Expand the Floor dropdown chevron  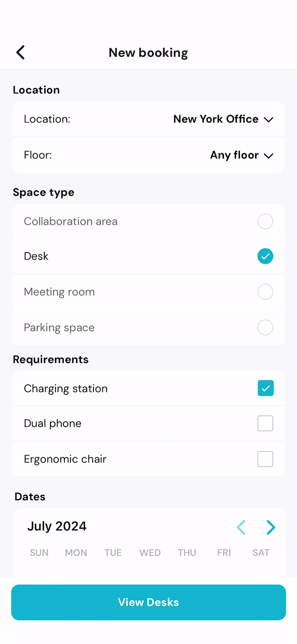pyautogui.click(x=268, y=155)
